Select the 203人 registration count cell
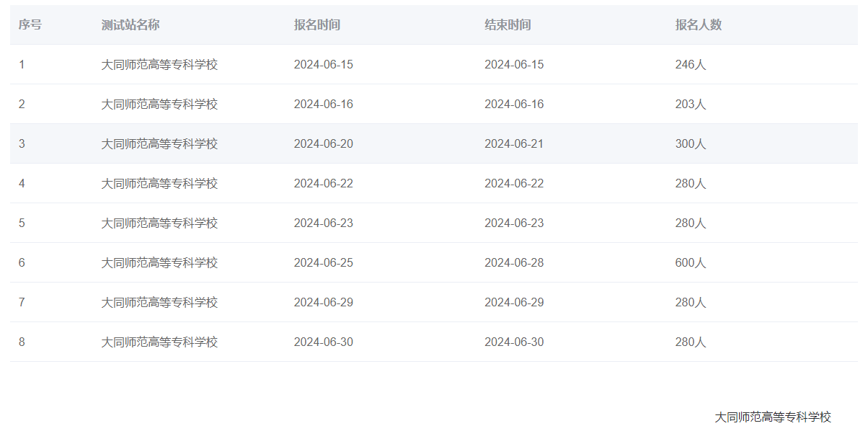This screenshot has height=426, width=868. point(691,104)
